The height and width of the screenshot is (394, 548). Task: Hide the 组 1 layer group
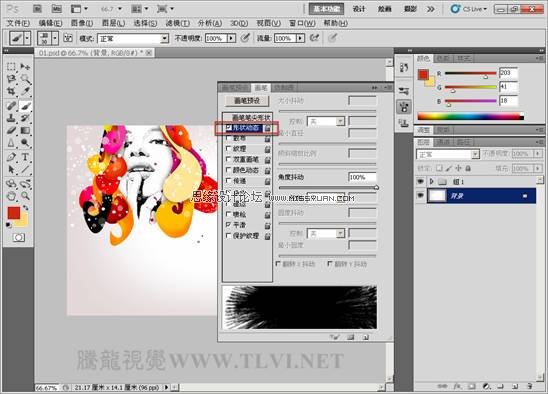[420, 181]
